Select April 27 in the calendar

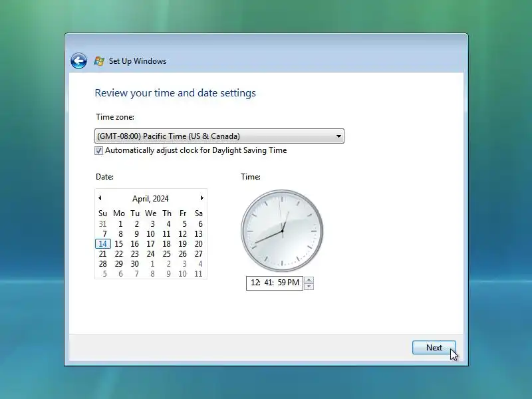(x=198, y=254)
